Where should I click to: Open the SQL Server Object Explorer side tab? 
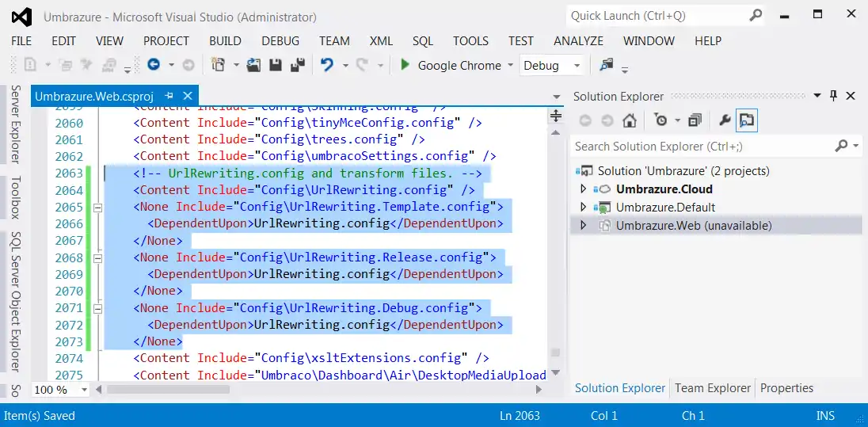point(16,302)
